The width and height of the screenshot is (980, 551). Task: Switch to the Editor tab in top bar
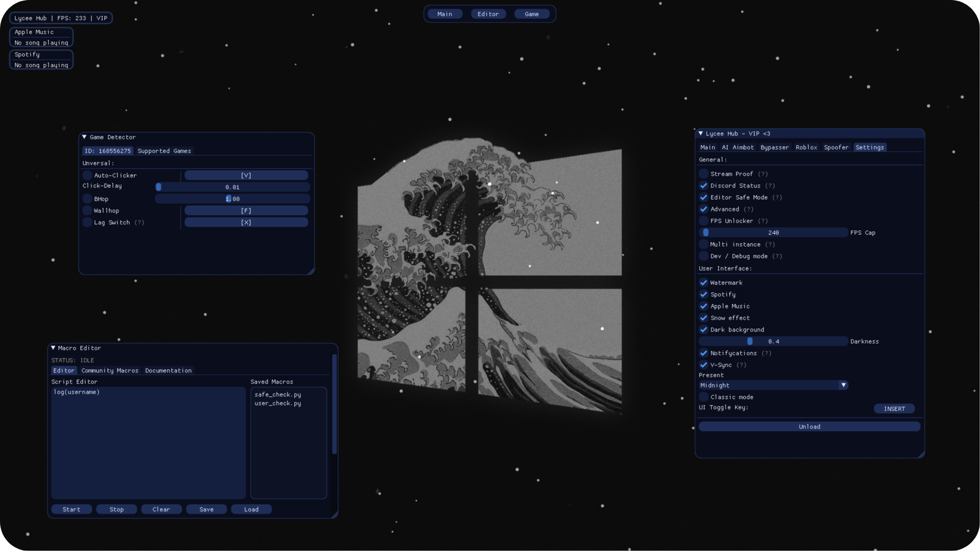[488, 14]
